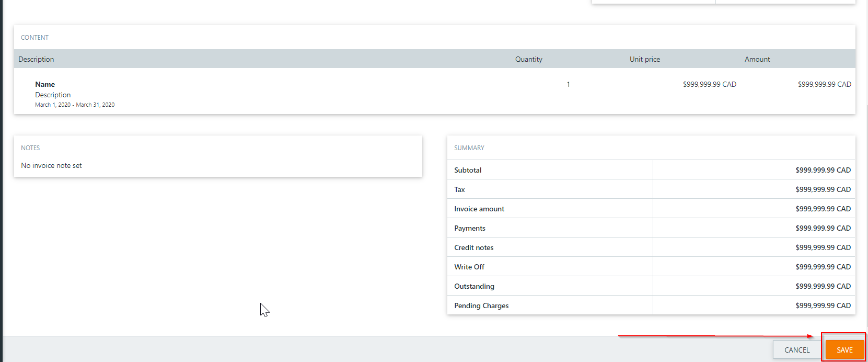Click the NOTES section heading

click(30, 148)
